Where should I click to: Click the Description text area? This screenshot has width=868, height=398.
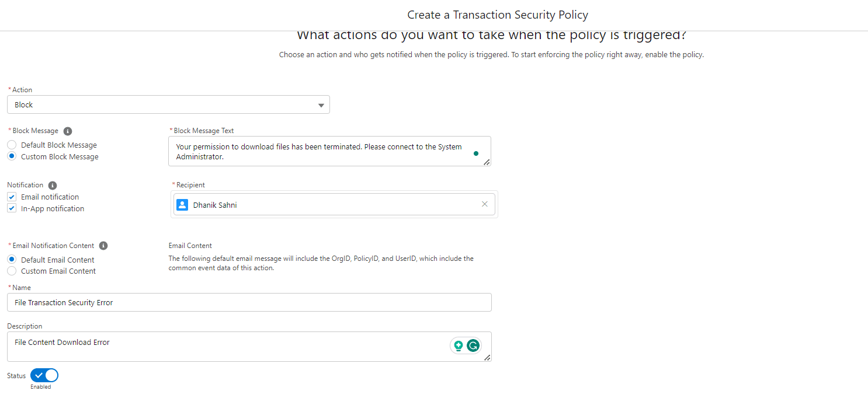(x=249, y=347)
